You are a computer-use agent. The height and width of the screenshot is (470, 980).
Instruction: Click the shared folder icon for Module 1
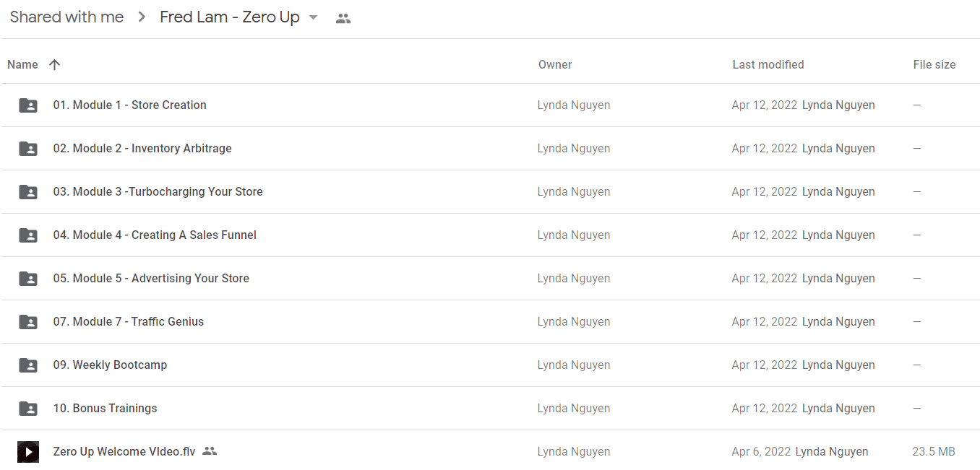tap(27, 105)
